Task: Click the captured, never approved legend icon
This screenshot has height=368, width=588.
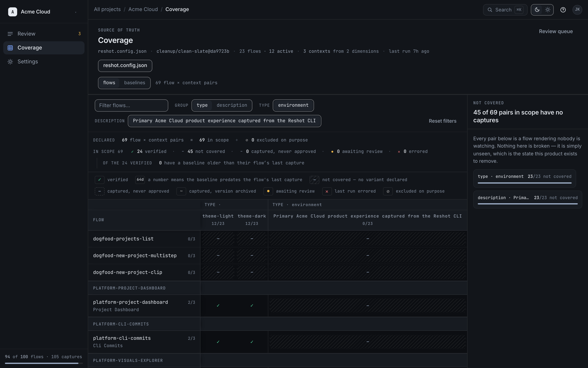Action: pos(100,191)
